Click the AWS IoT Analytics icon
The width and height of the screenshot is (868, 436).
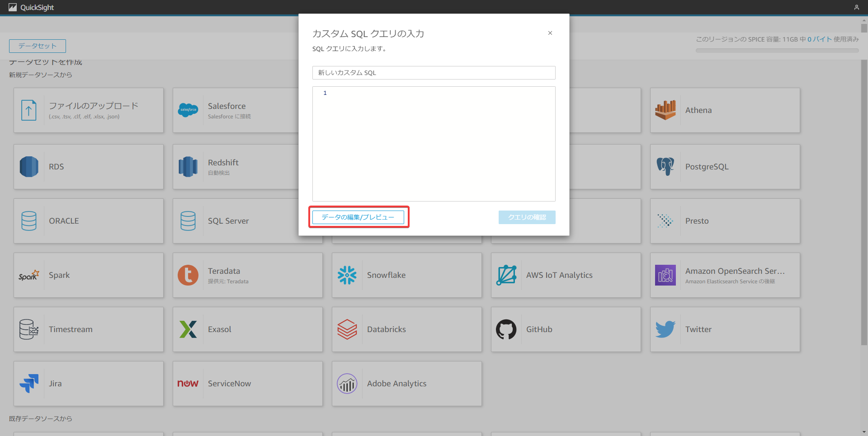[x=506, y=275]
